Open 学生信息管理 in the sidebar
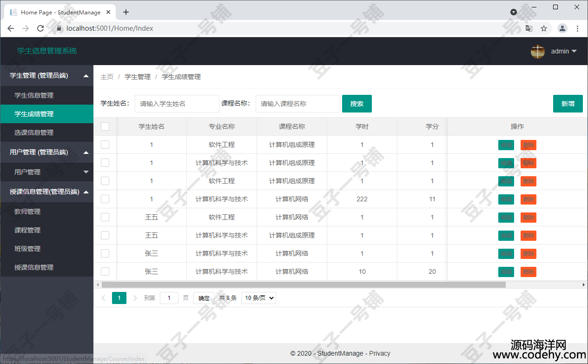This screenshot has height=364, width=588. [x=34, y=95]
